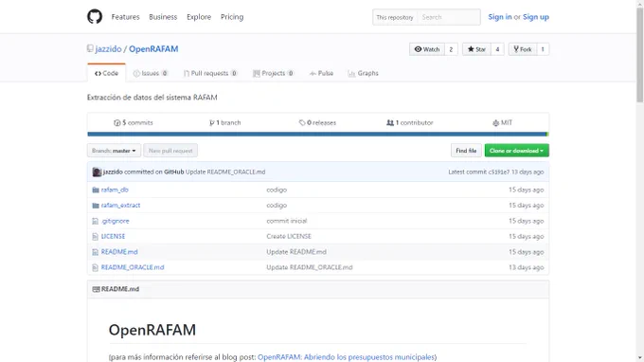Click the book icon in README.md header
Screen dimensions: 644x362
pos(96,289)
